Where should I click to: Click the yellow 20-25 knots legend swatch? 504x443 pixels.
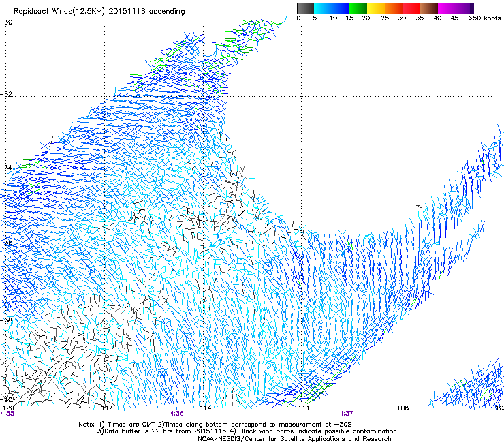[376, 8]
